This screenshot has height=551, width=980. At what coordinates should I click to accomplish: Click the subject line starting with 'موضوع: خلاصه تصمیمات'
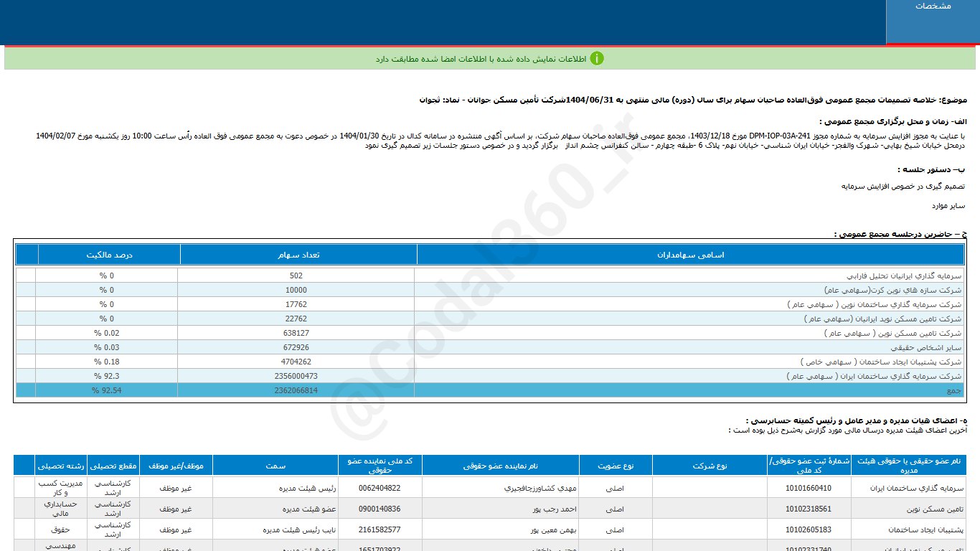(693, 100)
